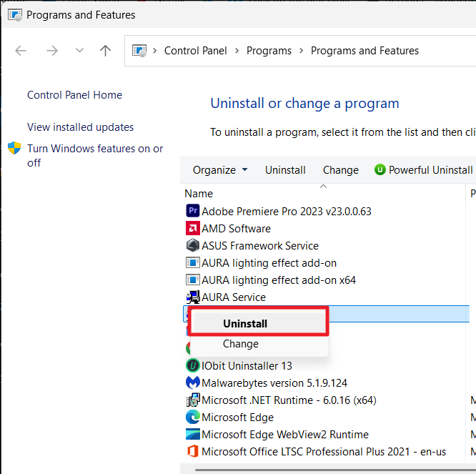Click the IObit Uninstaller 13 icon
The width and height of the screenshot is (476, 474).
tap(193, 365)
